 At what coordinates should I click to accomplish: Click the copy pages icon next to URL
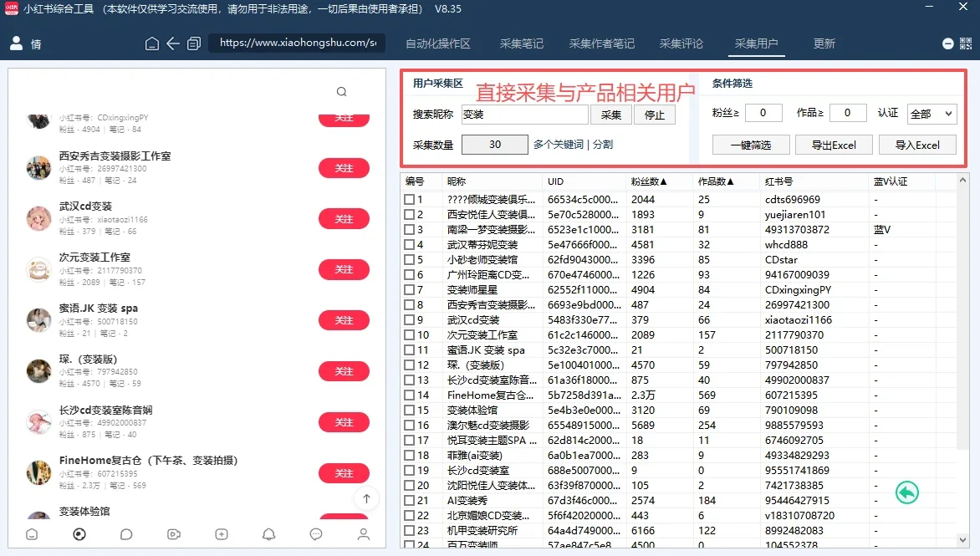(x=194, y=43)
